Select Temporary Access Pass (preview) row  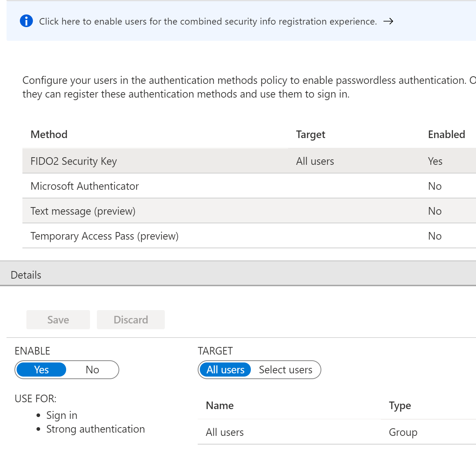pyautogui.click(x=104, y=236)
